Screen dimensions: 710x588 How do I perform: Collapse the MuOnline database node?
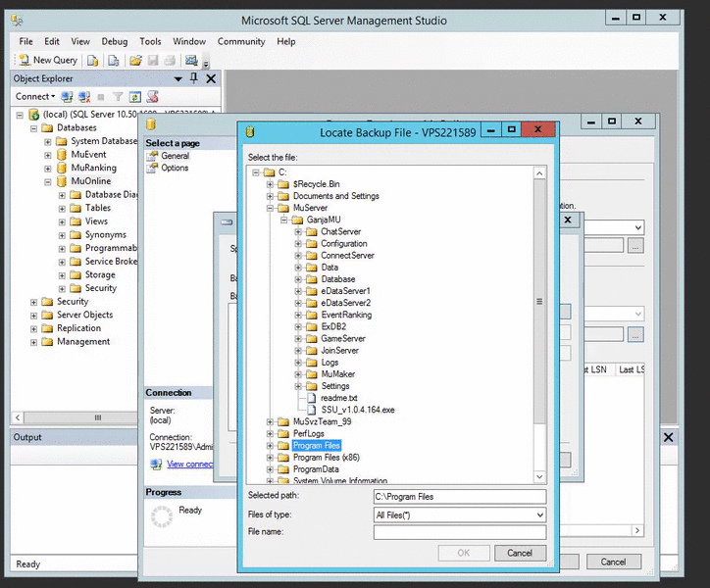pos(47,182)
